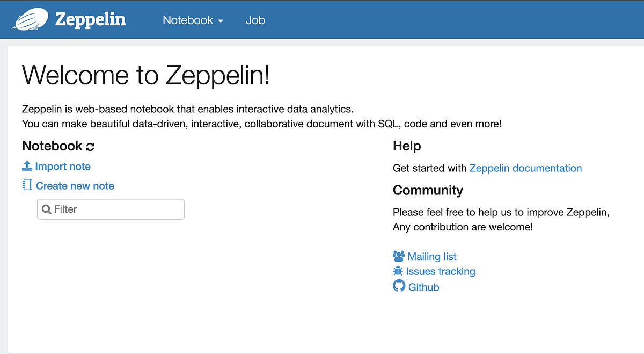Image resolution: width=644 pixels, height=354 pixels.
Task: Open the Notebook menu in the navbar
Action: [x=187, y=20]
